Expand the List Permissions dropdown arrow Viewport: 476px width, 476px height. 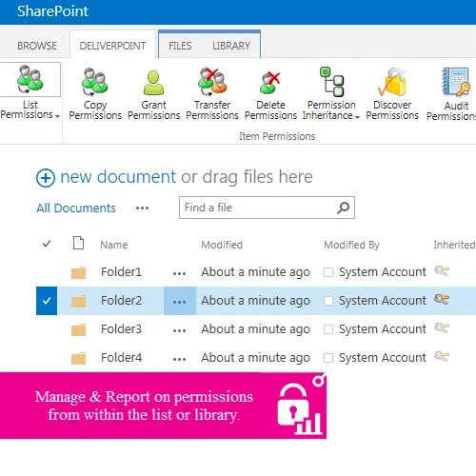pos(57,116)
